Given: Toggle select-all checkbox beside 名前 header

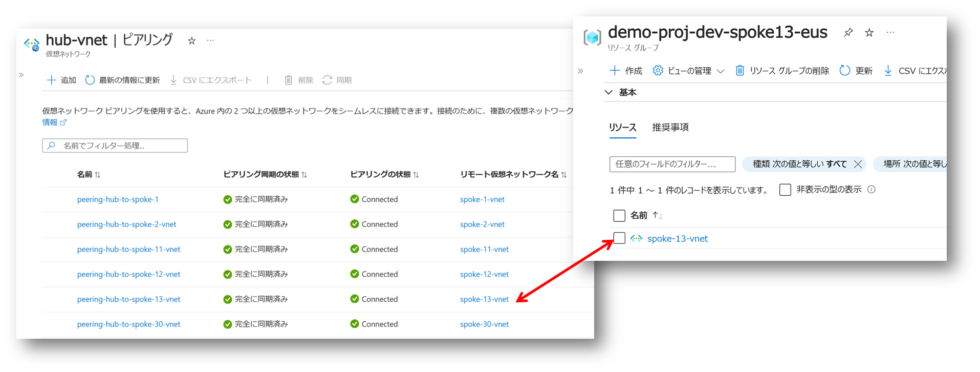Looking at the screenshot, I should point(619,216).
